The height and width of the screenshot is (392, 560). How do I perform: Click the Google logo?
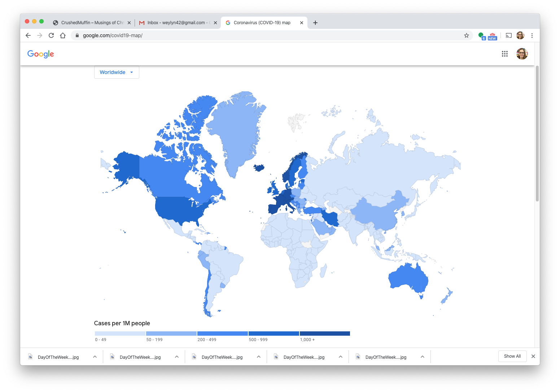tap(41, 54)
